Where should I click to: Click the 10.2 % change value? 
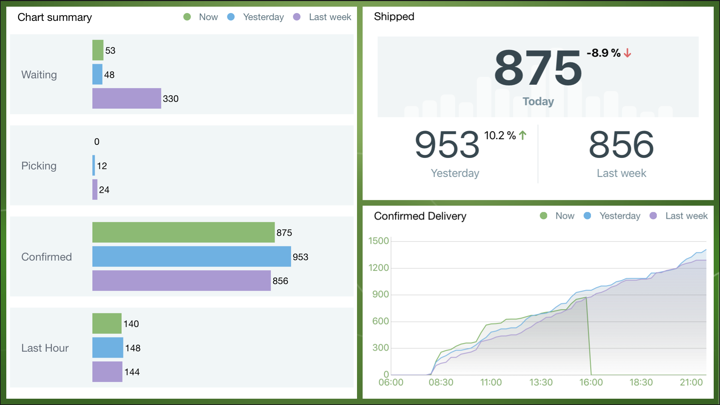tap(500, 135)
